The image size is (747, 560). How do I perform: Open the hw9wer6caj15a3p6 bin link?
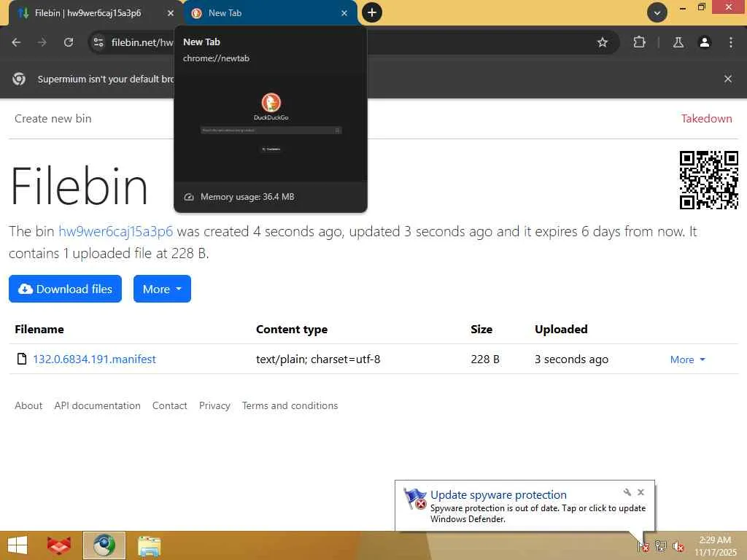pyautogui.click(x=116, y=231)
